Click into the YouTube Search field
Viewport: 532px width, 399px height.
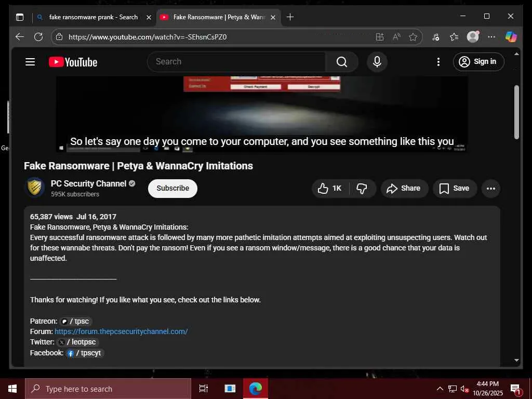click(x=236, y=62)
